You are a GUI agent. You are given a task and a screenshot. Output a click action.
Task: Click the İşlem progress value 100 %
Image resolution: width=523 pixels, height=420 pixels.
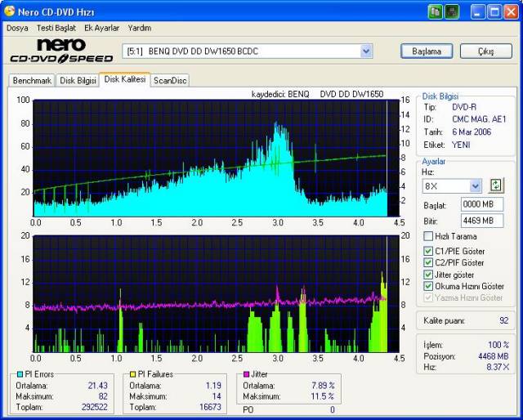click(x=498, y=345)
